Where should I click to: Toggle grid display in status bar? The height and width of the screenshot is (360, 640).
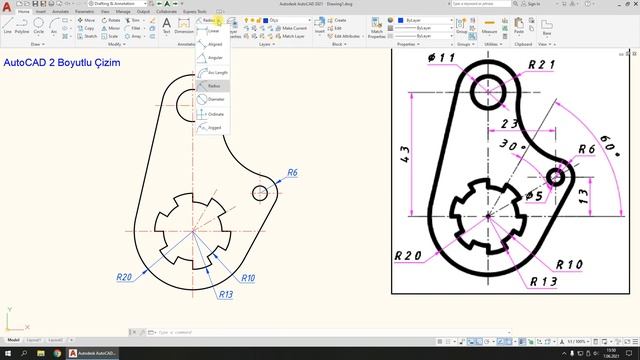[440, 341]
